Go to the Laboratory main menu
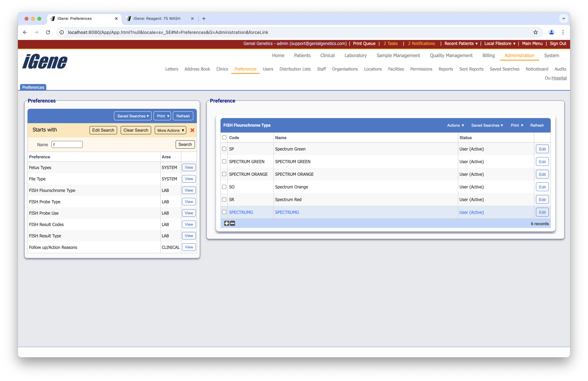Viewport: 588px width, 381px height. pyautogui.click(x=355, y=55)
